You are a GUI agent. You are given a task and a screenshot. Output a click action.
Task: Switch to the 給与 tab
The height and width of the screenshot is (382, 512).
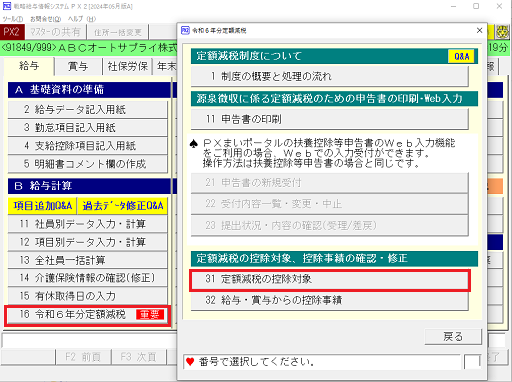[29, 66]
